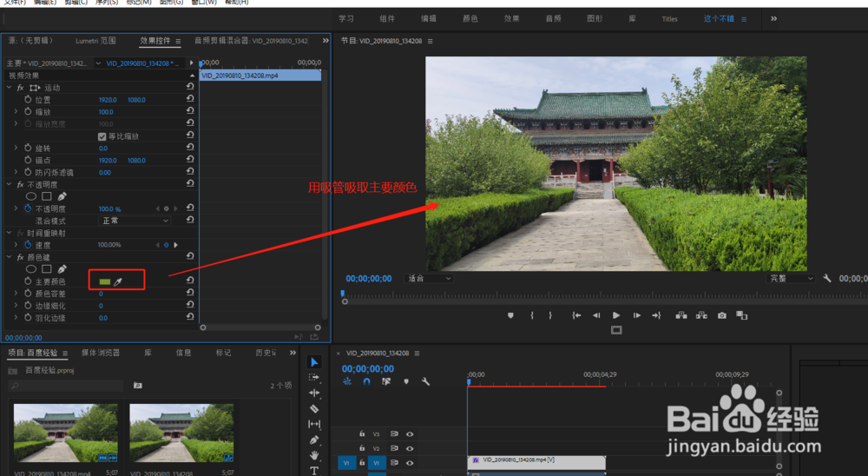
Task: Hide the V2 track output eye
Action: click(x=410, y=448)
